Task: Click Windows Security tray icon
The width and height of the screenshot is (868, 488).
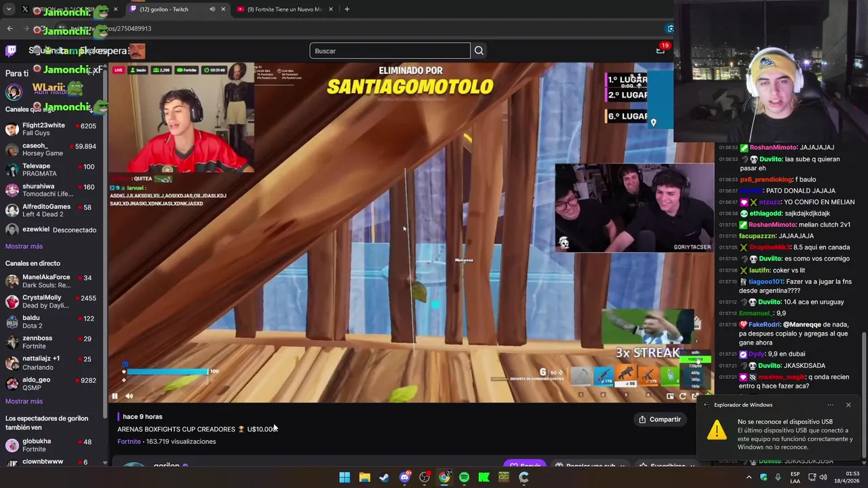Action: tap(764, 477)
